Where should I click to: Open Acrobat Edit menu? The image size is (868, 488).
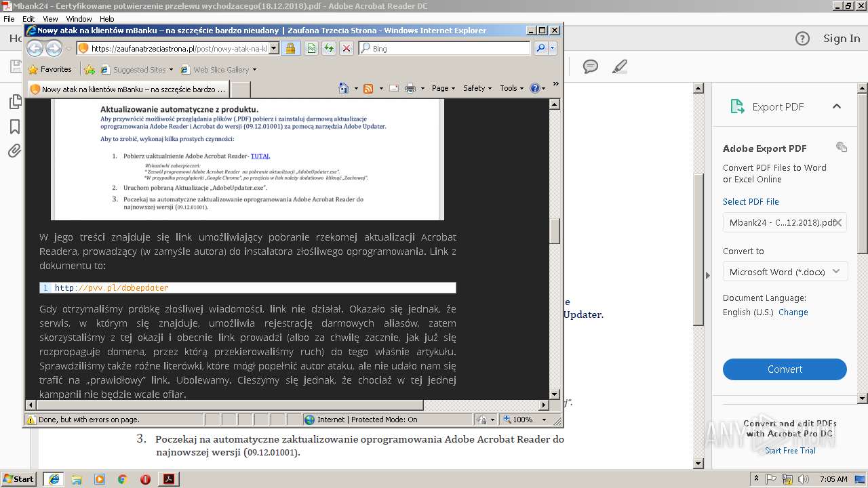tap(28, 19)
